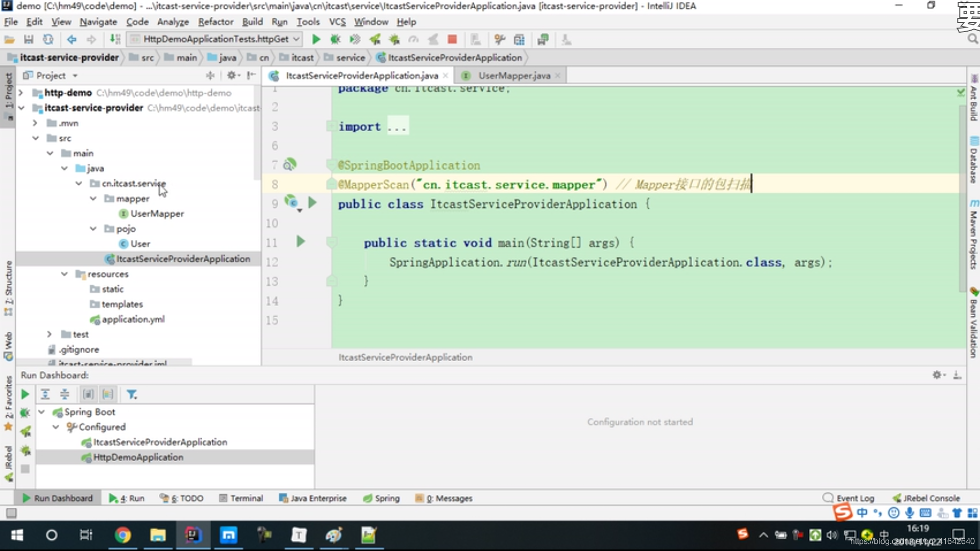Hide the Project panel with collapse icon

[x=251, y=76]
